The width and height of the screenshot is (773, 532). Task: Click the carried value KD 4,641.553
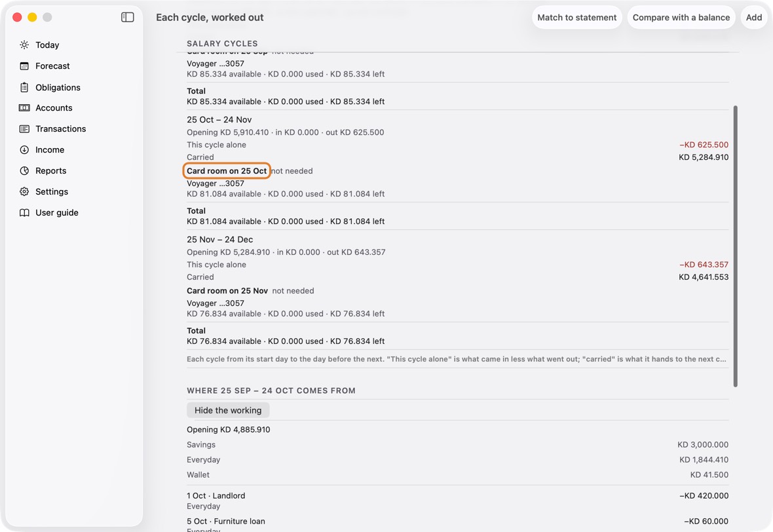[704, 277]
